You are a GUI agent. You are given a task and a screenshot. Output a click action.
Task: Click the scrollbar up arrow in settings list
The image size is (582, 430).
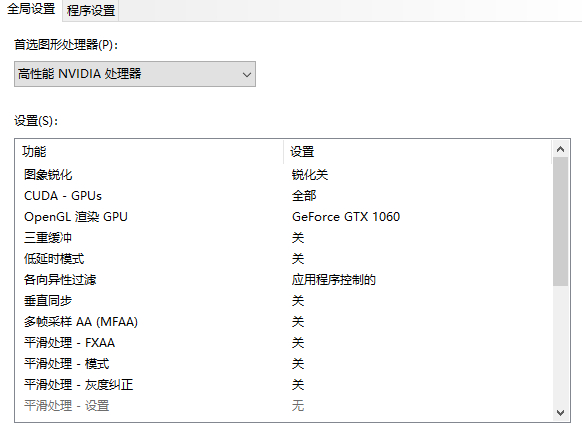(560, 149)
